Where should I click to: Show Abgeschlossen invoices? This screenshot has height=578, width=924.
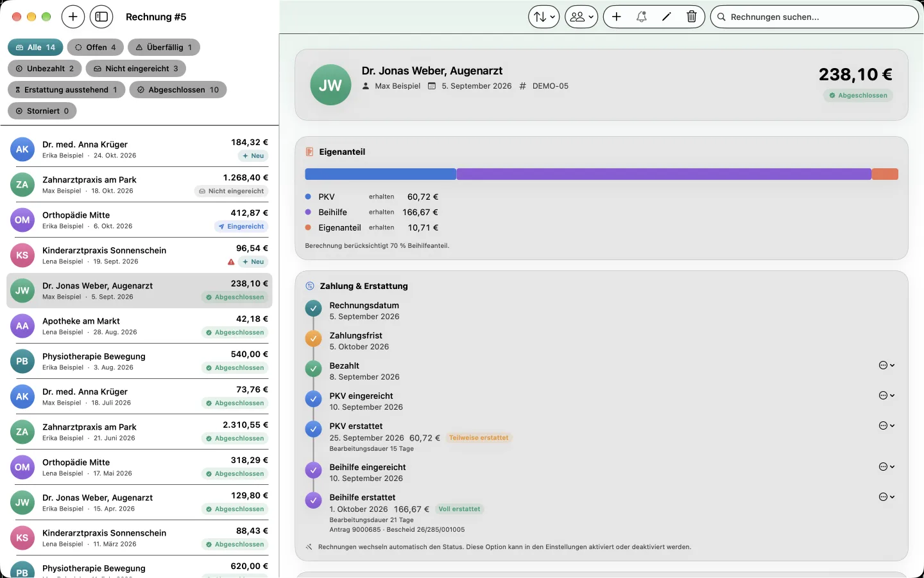pos(178,90)
